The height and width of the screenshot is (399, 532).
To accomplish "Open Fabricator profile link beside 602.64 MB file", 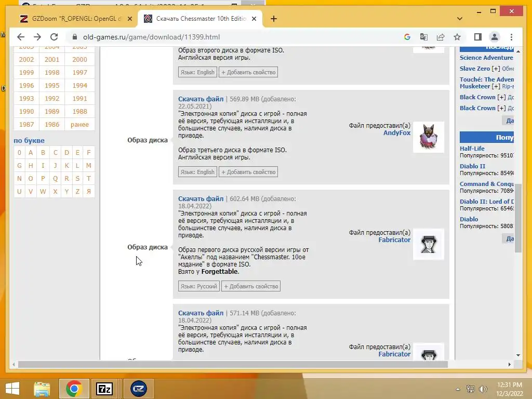I will pos(394,240).
